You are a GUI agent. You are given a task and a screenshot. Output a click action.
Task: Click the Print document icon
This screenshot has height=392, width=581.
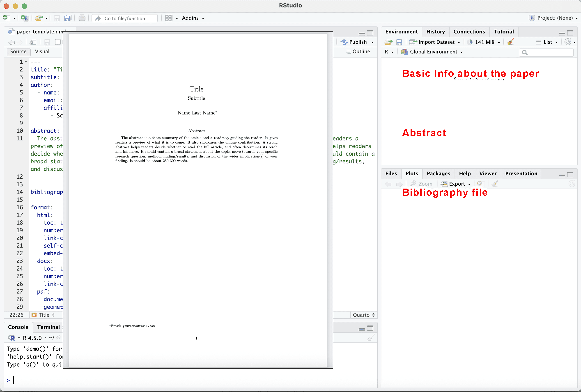(82, 18)
